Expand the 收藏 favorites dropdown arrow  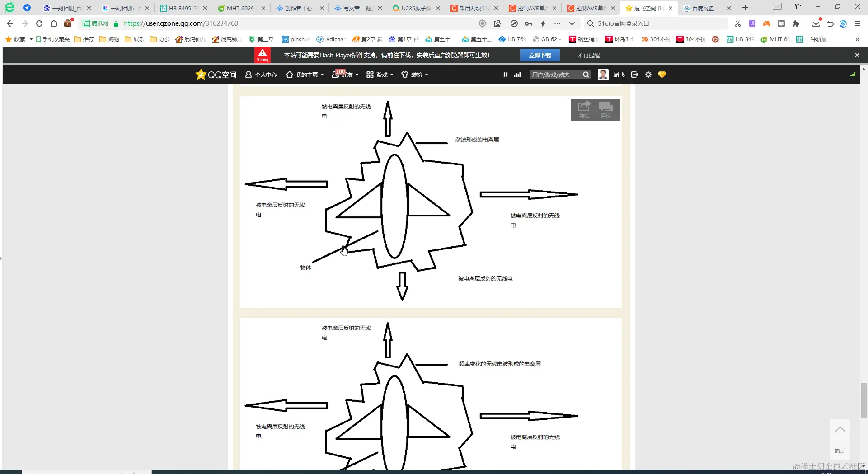click(31, 39)
